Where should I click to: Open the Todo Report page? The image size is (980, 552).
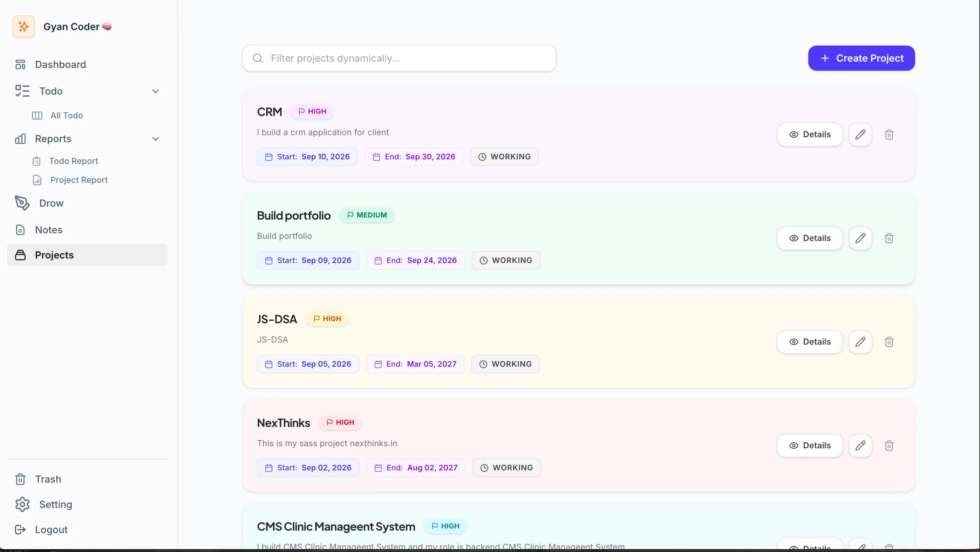73,161
